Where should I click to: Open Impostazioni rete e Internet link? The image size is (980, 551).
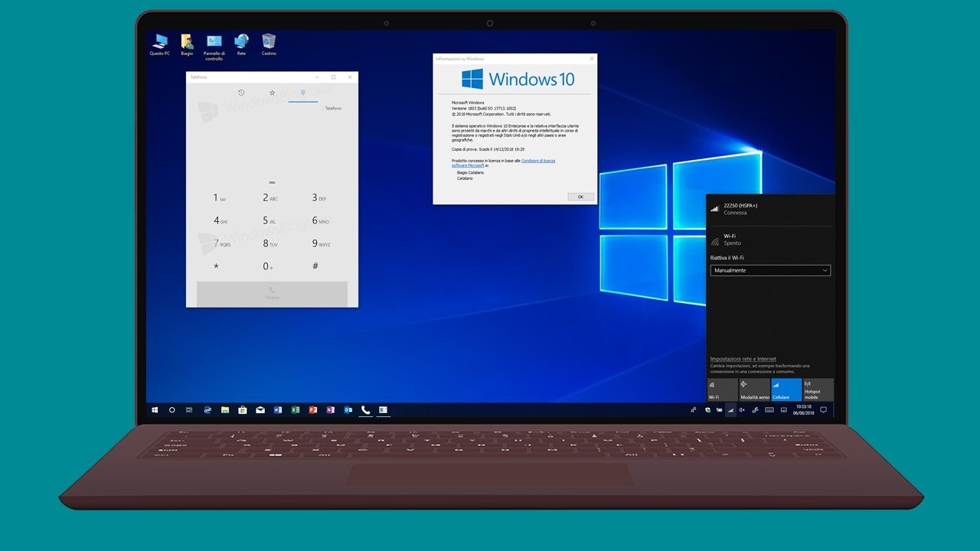coord(743,359)
